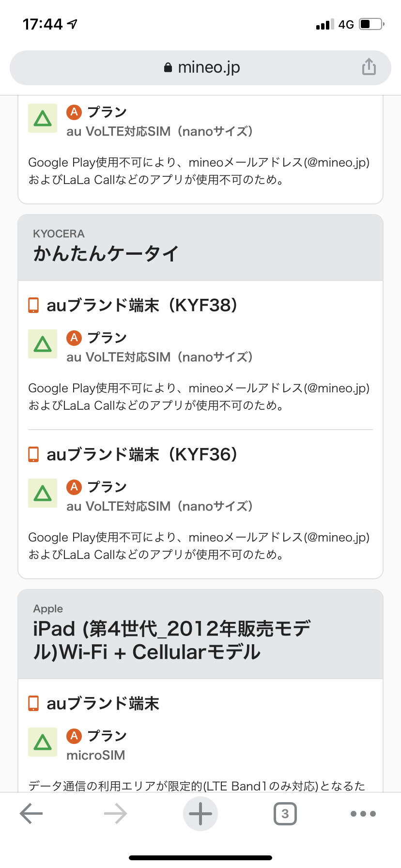Tap the lock icon next to mineo.jp
Viewport: 401px width, 868px height.
(168, 68)
